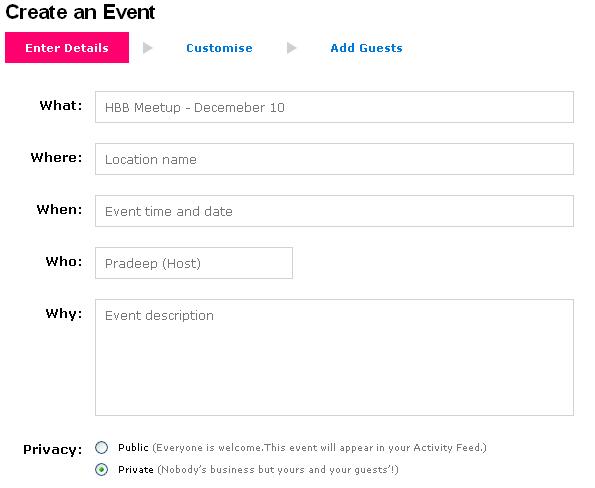
Task: Click the arrow icon before Add Guests
Action: [291, 48]
